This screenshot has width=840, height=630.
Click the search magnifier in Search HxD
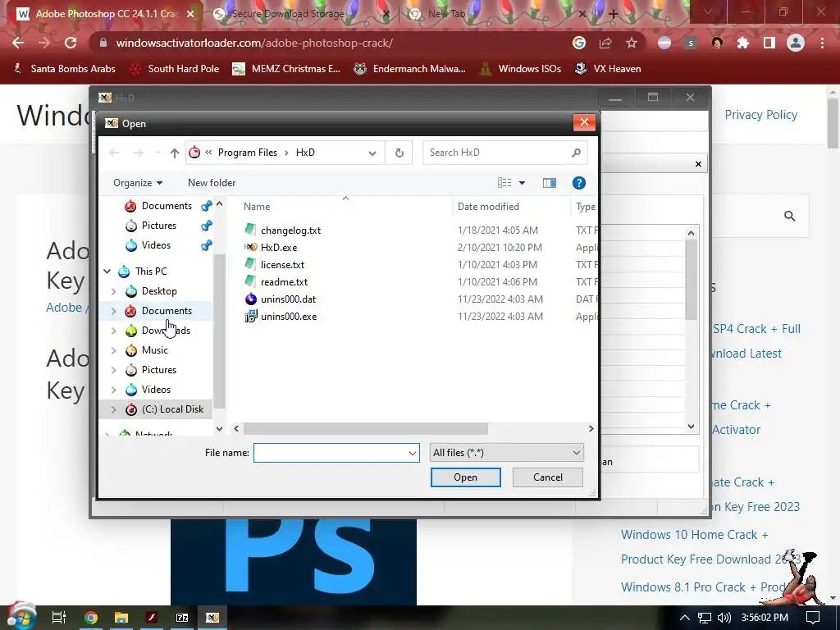pos(576,153)
